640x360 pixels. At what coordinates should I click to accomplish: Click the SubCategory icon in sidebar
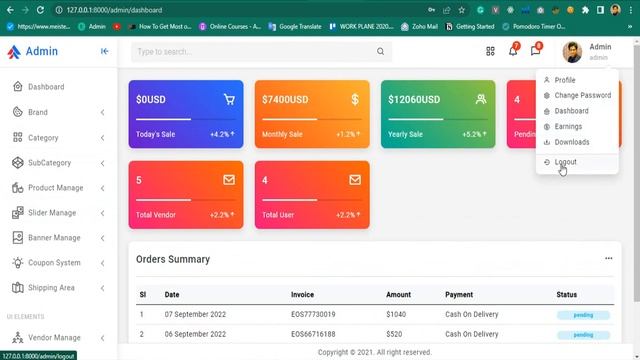18,162
